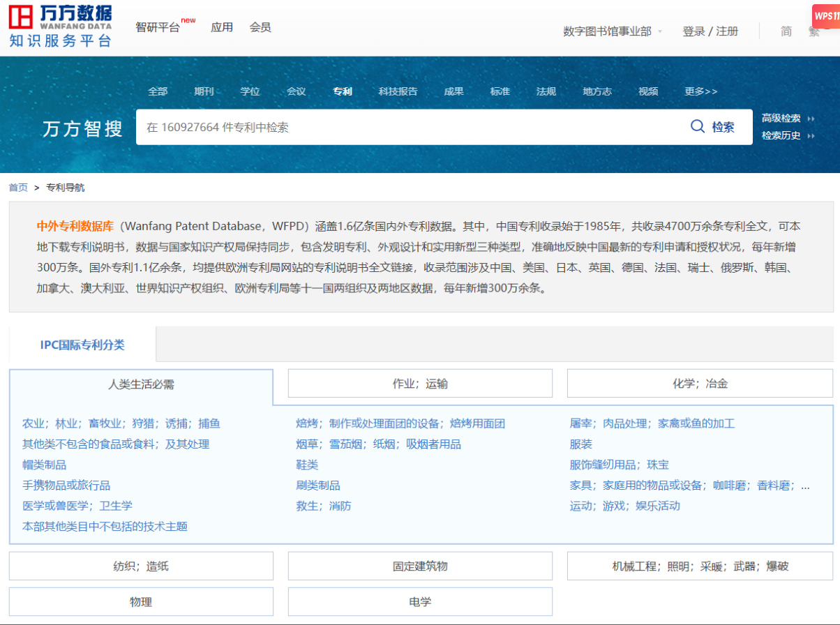
Task: Expand the 更多>> category menu
Action: coord(700,91)
